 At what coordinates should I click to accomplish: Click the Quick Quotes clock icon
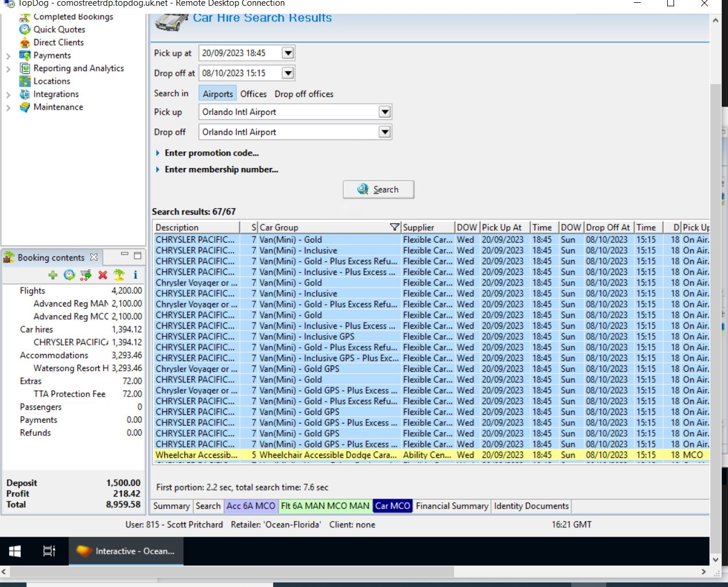pyautogui.click(x=25, y=29)
